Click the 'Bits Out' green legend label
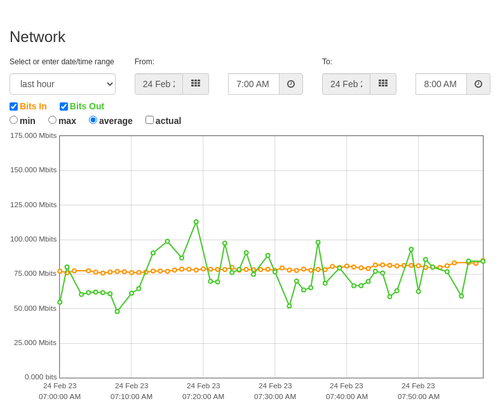Image resolution: width=500 pixels, height=403 pixels. 87,106
